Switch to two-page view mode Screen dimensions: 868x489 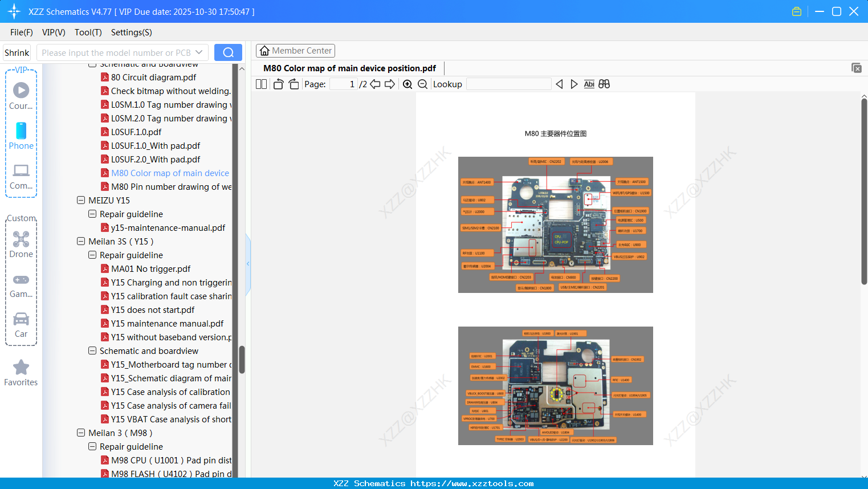pyautogui.click(x=260, y=84)
